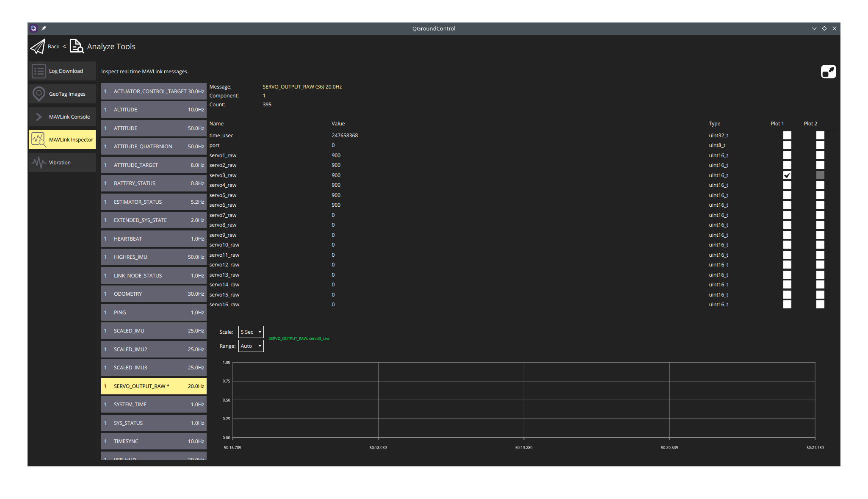
Task: Click the MAVLink Inspector chart icon
Action: [39, 140]
